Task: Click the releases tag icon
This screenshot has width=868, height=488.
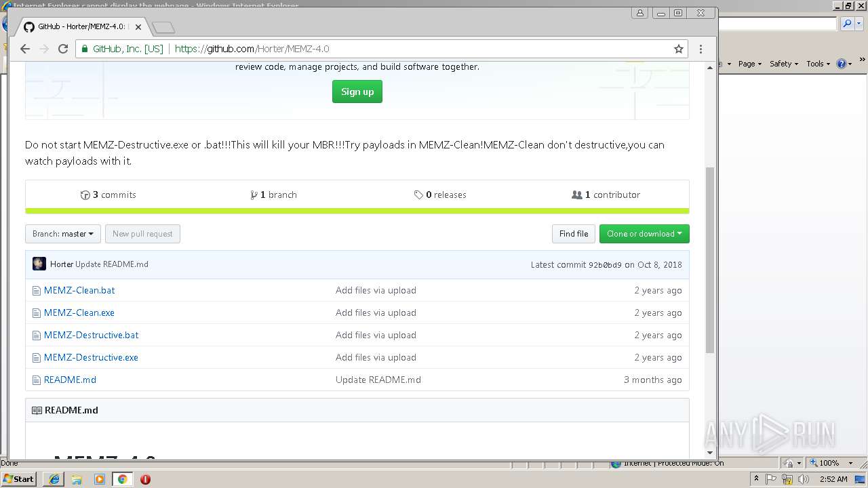Action: tap(418, 195)
